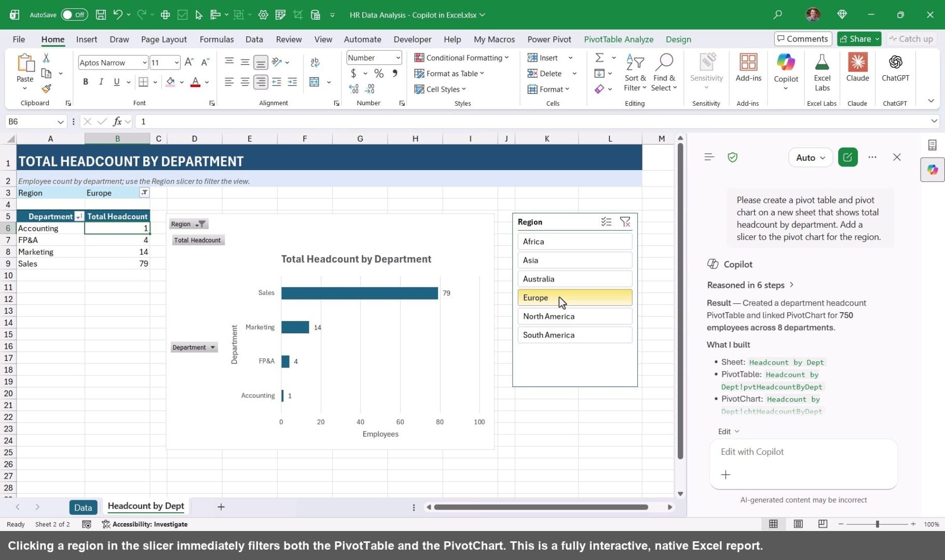
Task: Clear the Region slicer filter
Action: [x=625, y=222]
